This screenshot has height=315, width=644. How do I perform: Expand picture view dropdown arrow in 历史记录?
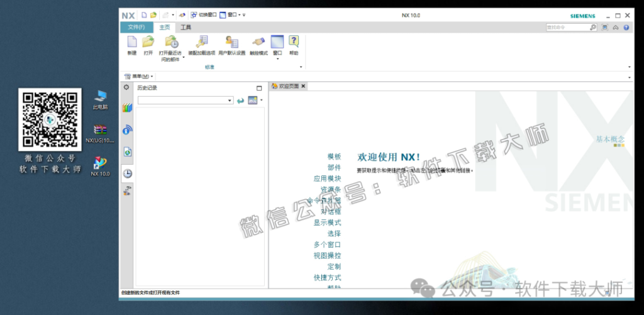point(261,100)
